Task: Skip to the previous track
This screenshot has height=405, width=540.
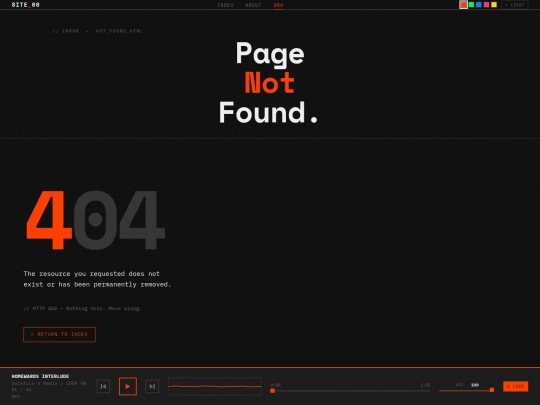Action: pos(103,386)
